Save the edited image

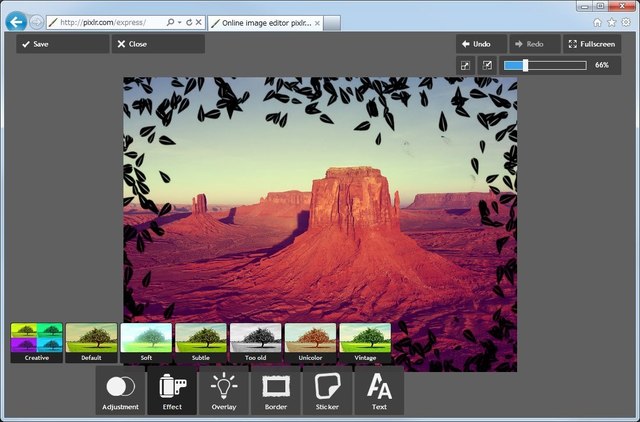(x=62, y=44)
